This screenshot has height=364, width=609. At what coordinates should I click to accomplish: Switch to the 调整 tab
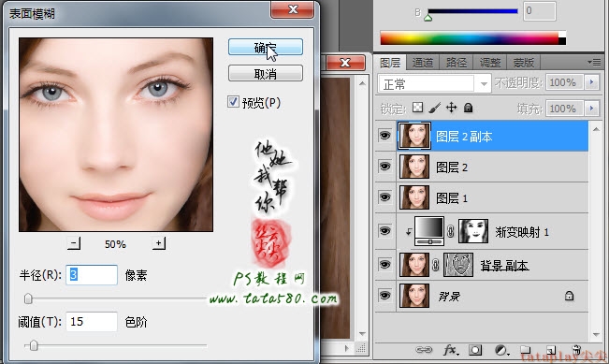490,63
